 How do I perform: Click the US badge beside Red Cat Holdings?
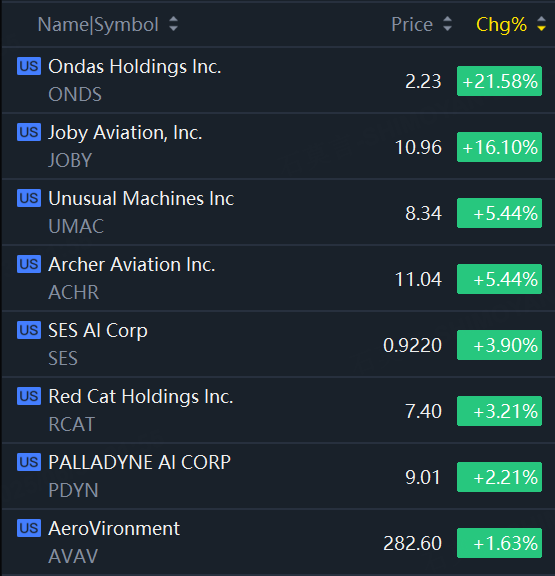(x=29, y=396)
